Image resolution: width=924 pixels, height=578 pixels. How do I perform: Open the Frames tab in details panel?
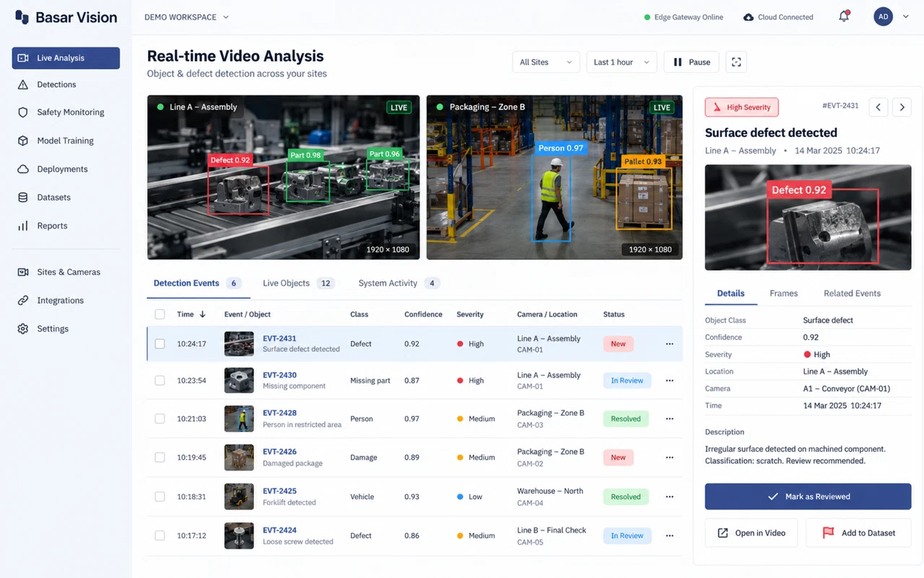click(x=783, y=294)
